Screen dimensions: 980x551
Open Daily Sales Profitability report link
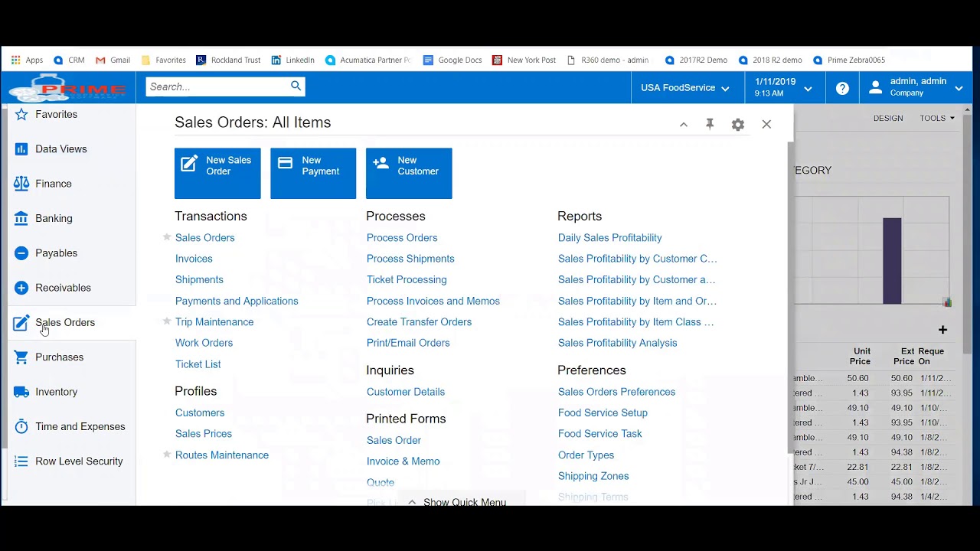610,238
